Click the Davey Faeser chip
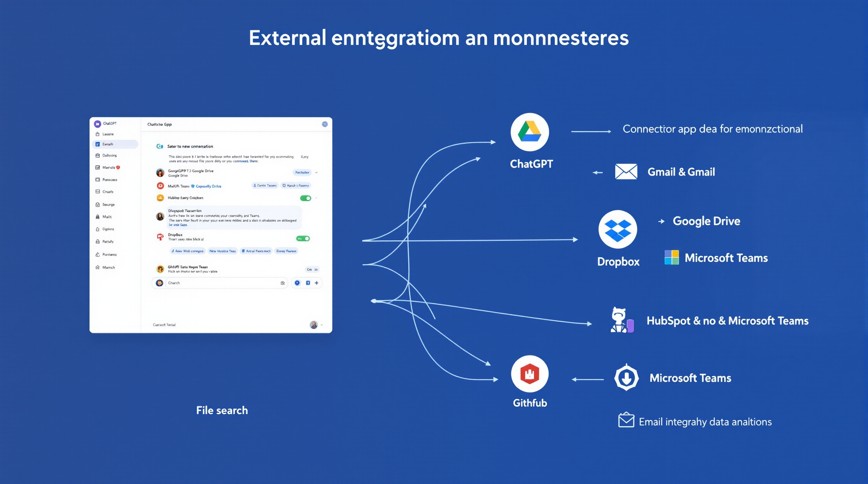The width and height of the screenshot is (868, 484). click(x=286, y=251)
